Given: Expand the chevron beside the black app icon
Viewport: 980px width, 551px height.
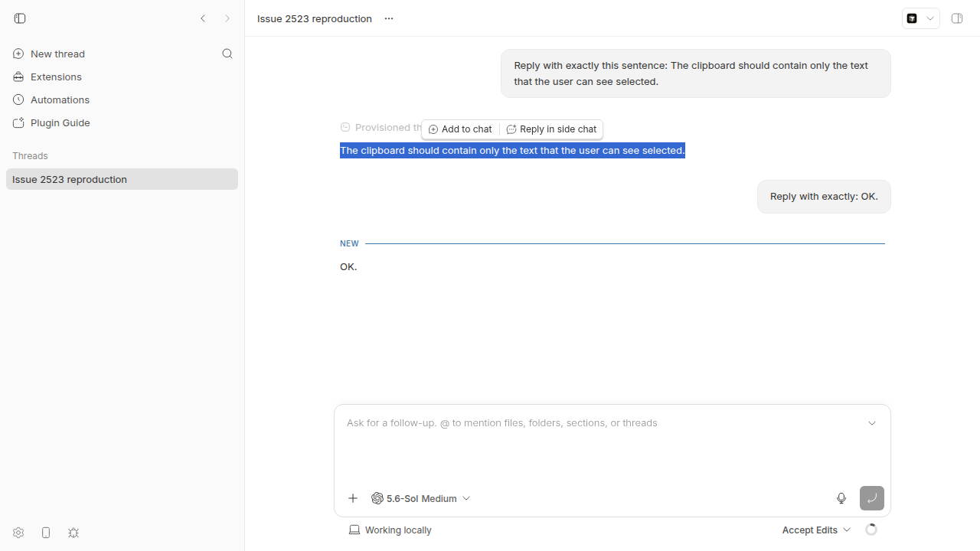Looking at the screenshot, I should coord(930,18).
